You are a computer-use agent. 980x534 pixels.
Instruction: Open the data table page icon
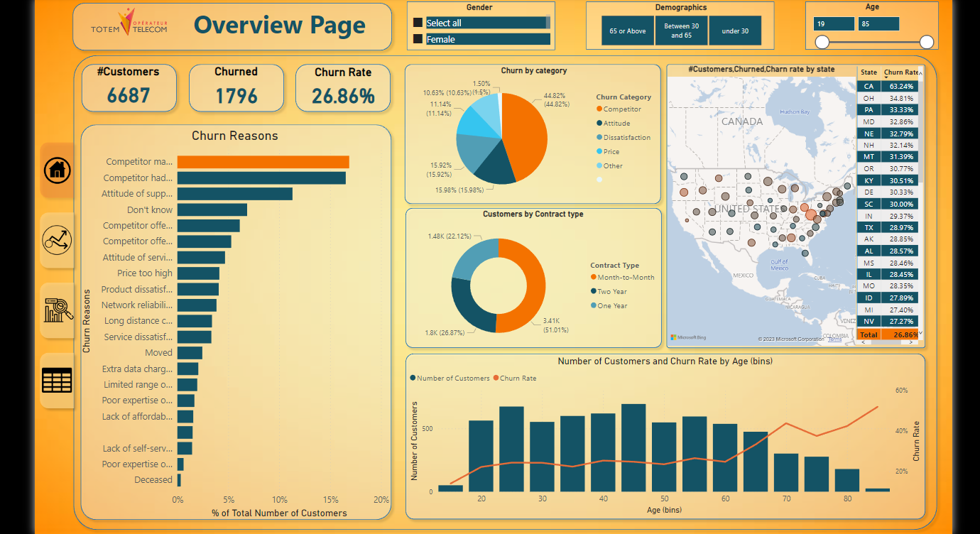click(x=58, y=381)
